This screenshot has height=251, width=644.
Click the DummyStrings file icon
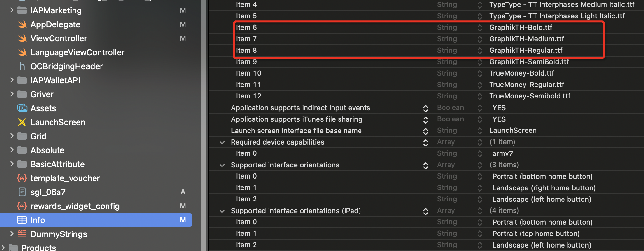(x=22, y=234)
